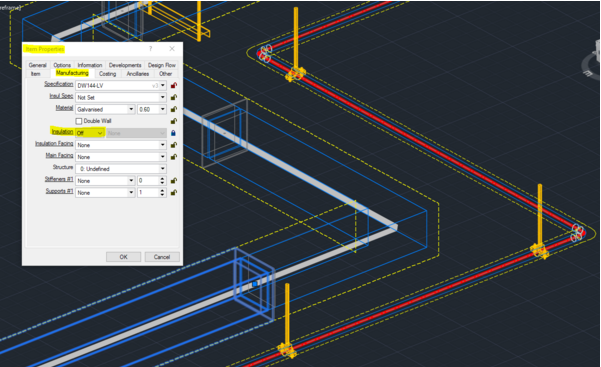601x367 pixels.
Task: Click the help question mark in Item Properties
Action: point(151,49)
